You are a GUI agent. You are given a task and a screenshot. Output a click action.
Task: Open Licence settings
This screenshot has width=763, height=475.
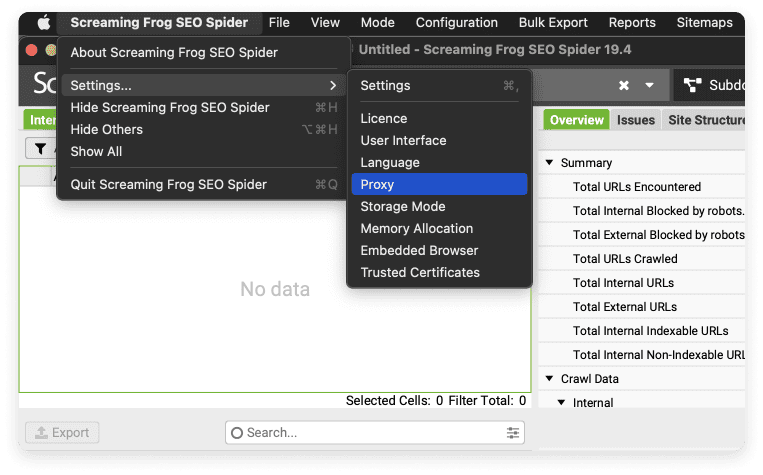pos(439,119)
